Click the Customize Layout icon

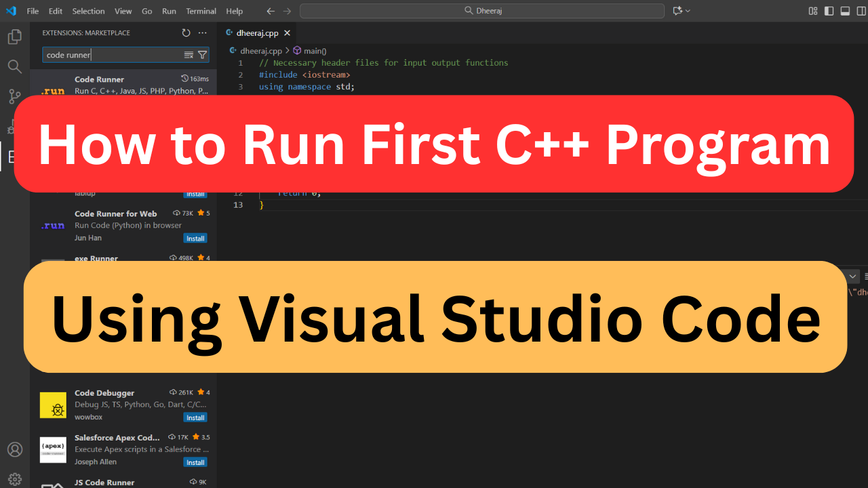pos(813,11)
